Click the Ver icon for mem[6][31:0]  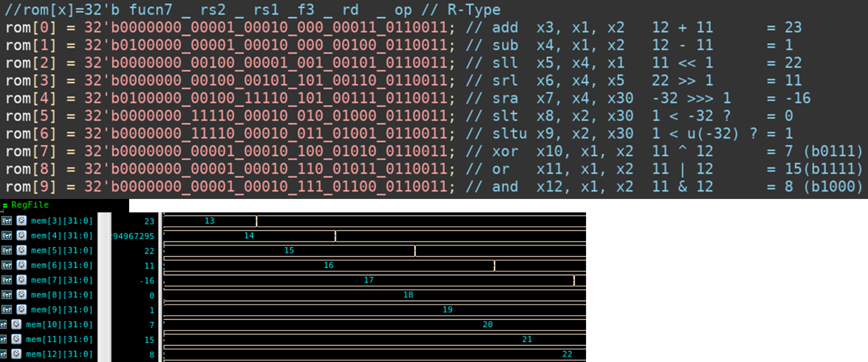click(x=7, y=265)
